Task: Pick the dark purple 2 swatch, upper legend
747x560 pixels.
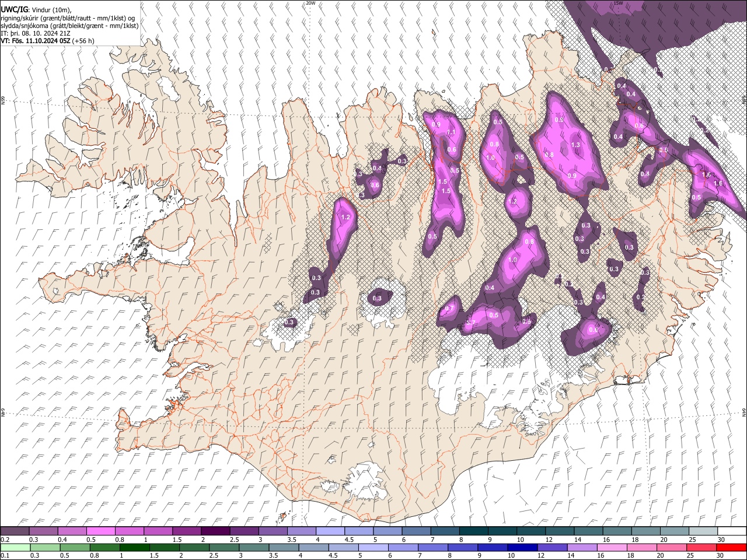Action: click(215, 531)
